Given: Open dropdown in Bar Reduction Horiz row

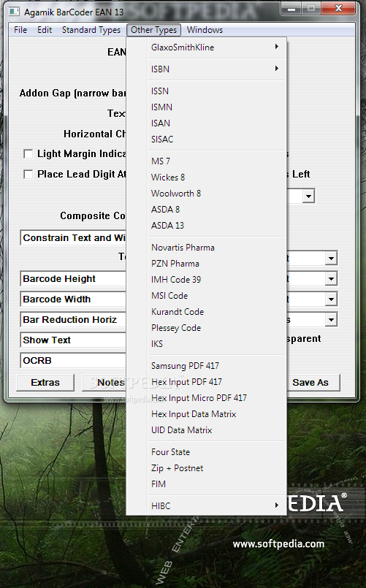Looking at the screenshot, I should 331,320.
